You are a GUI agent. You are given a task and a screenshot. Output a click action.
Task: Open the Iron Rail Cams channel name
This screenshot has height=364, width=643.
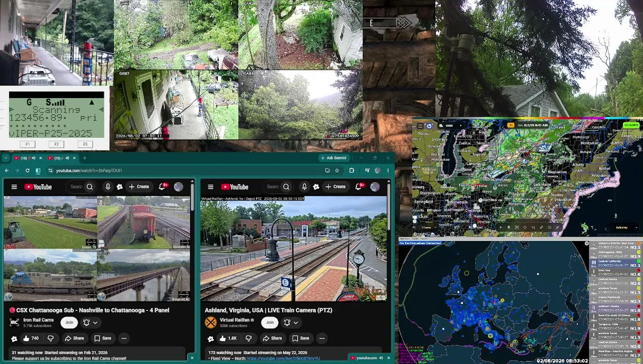tap(38, 320)
